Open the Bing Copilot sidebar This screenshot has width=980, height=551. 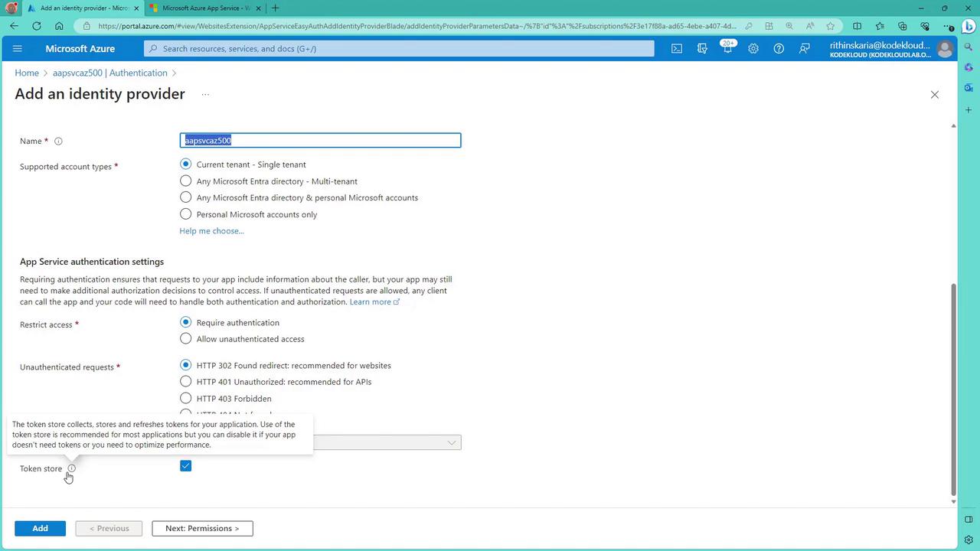969,27
